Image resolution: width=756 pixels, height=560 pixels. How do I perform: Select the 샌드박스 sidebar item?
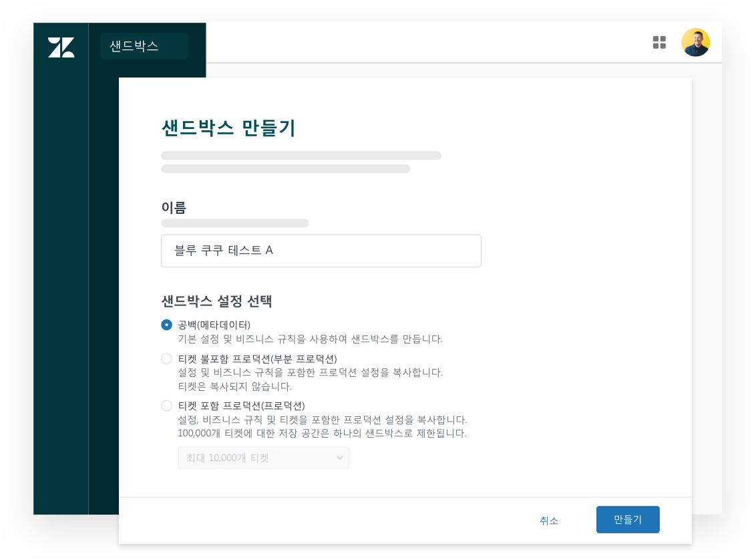point(144,46)
